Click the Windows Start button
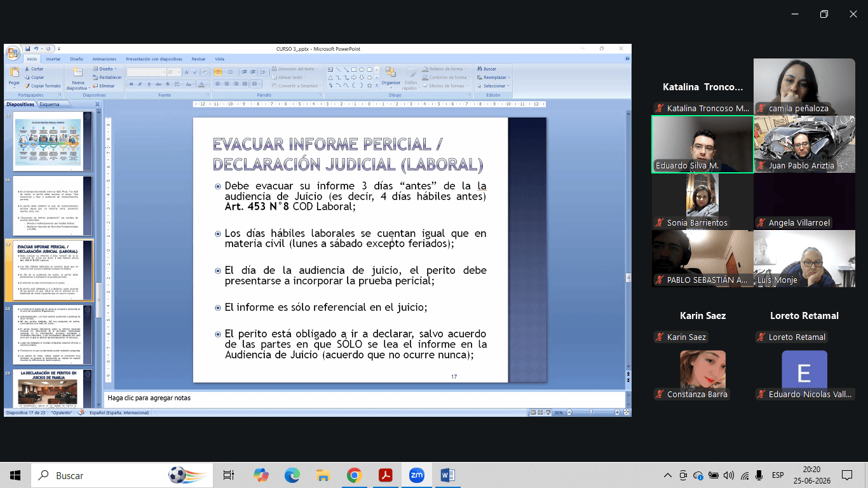Screen dimensions: 868x488 [x=15, y=475]
